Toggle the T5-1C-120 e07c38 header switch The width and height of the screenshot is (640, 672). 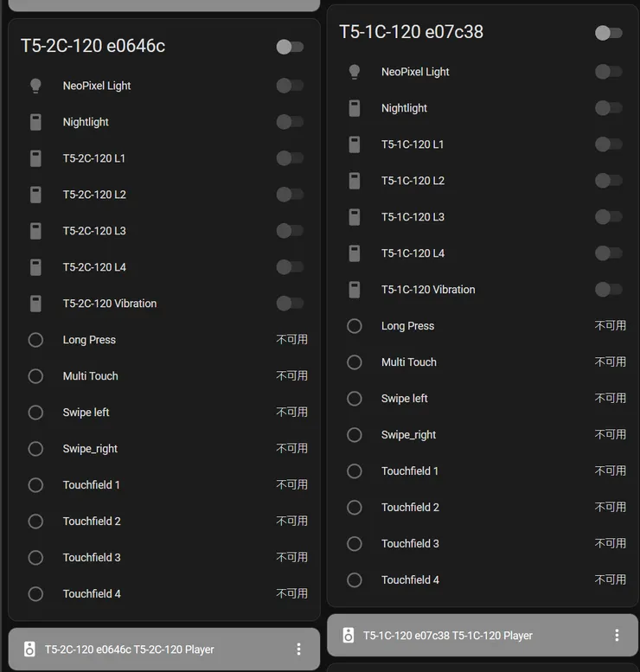[x=608, y=33]
